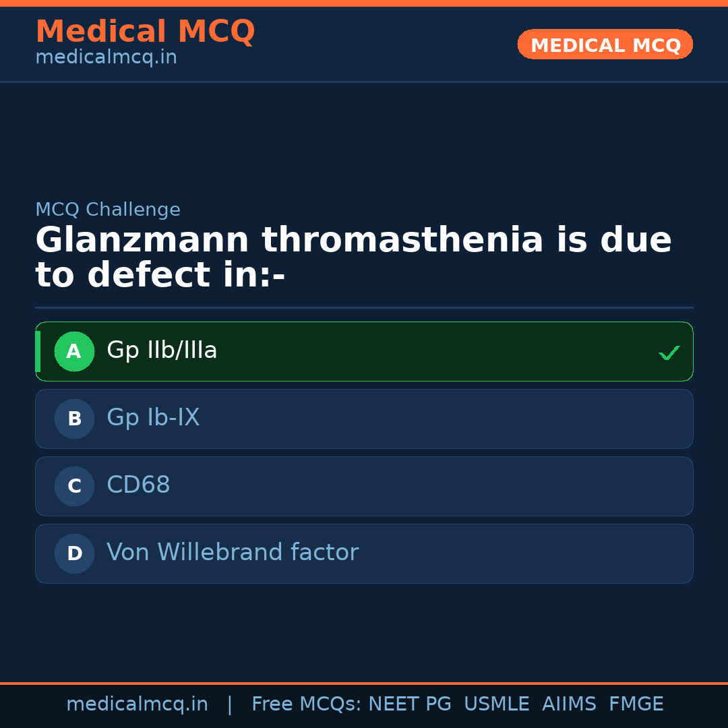
Task: Open the large "Medical MCQ" header title
Action: pos(145,32)
